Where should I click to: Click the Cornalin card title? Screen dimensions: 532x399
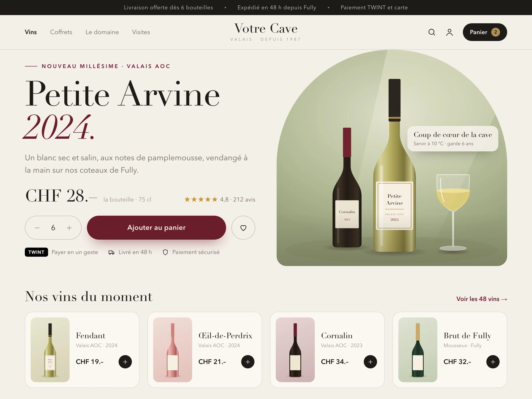(x=337, y=336)
